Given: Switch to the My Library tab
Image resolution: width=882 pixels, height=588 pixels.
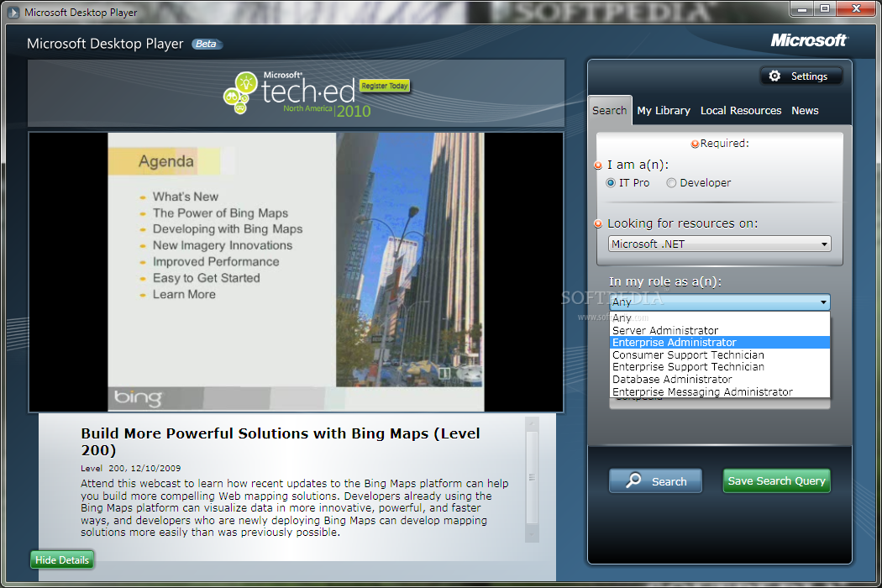Looking at the screenshot, I should [664, 110].
